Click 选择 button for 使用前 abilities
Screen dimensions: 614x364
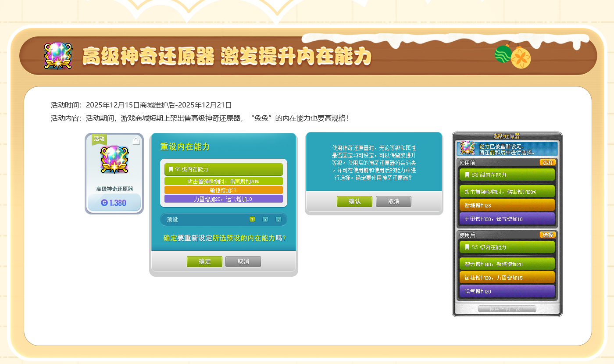tap(548, 162)
